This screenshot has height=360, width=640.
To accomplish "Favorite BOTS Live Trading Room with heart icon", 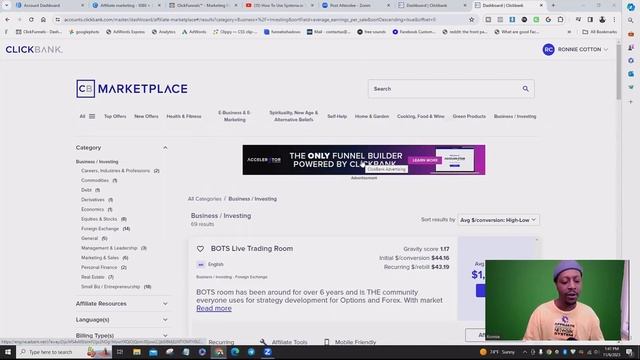I will pos(200,249).
